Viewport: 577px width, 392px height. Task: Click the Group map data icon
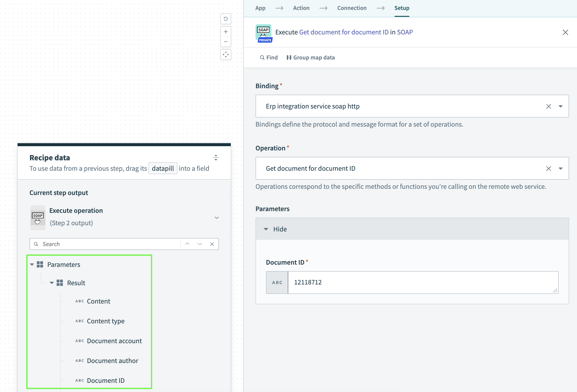point(289,57)
